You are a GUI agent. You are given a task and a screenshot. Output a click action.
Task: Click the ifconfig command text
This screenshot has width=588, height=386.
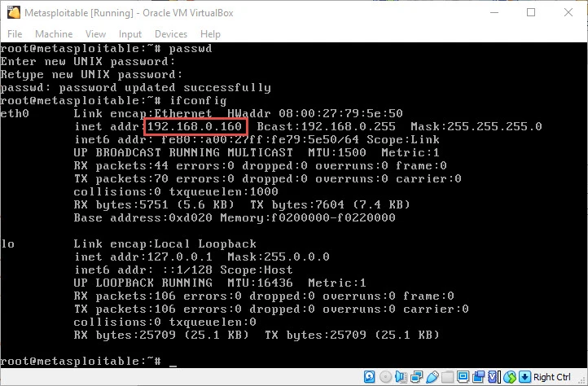point(198,100)
